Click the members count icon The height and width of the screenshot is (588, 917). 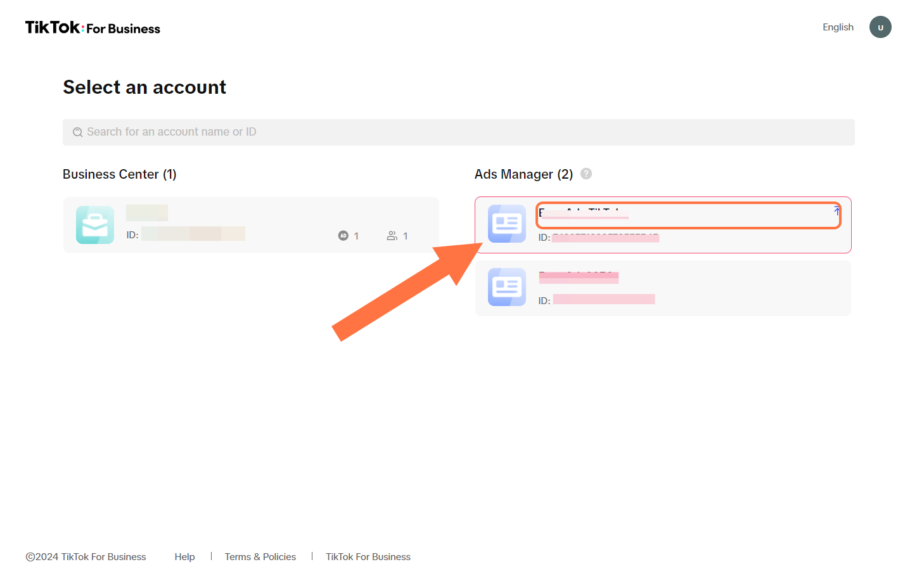pos(392,236)
